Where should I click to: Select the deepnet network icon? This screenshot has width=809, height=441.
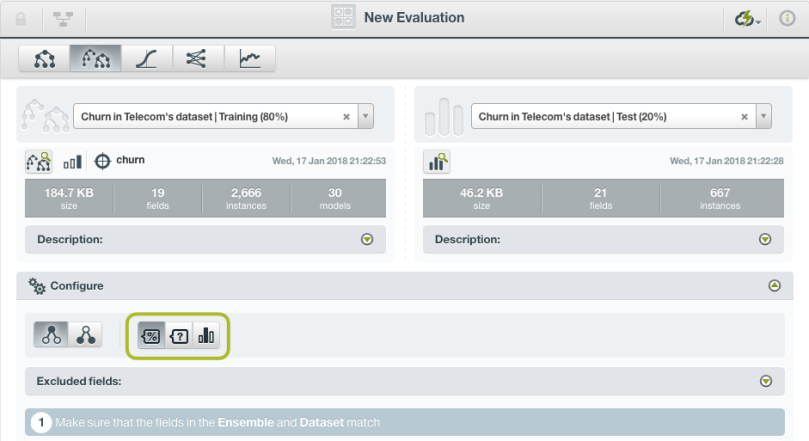198,59
